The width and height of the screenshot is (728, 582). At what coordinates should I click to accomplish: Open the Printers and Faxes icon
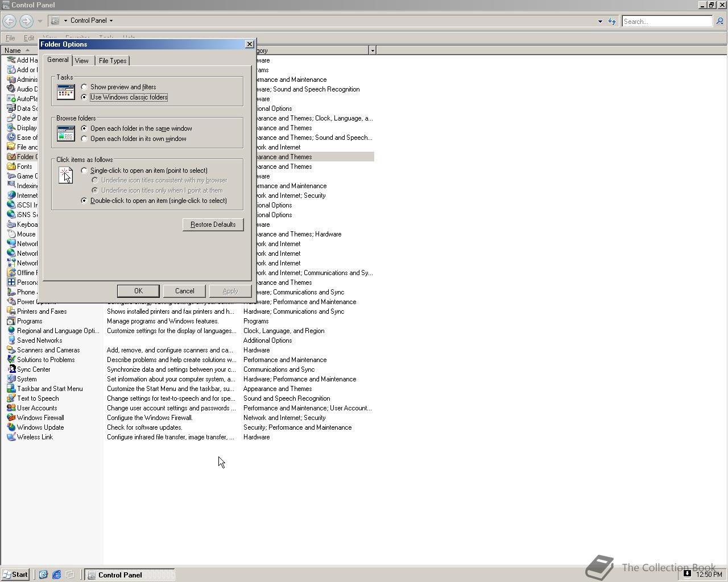point(11,311)
